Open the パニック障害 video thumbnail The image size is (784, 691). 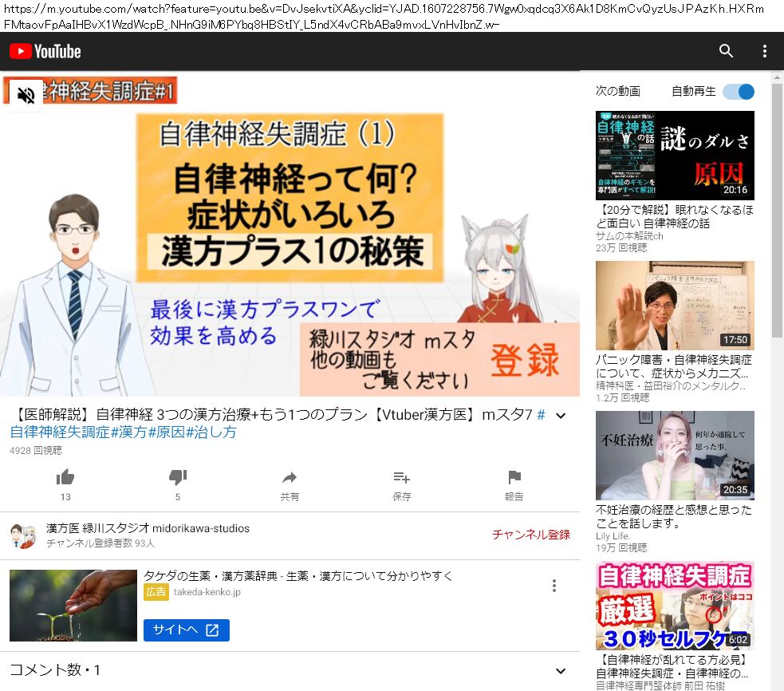675,305
